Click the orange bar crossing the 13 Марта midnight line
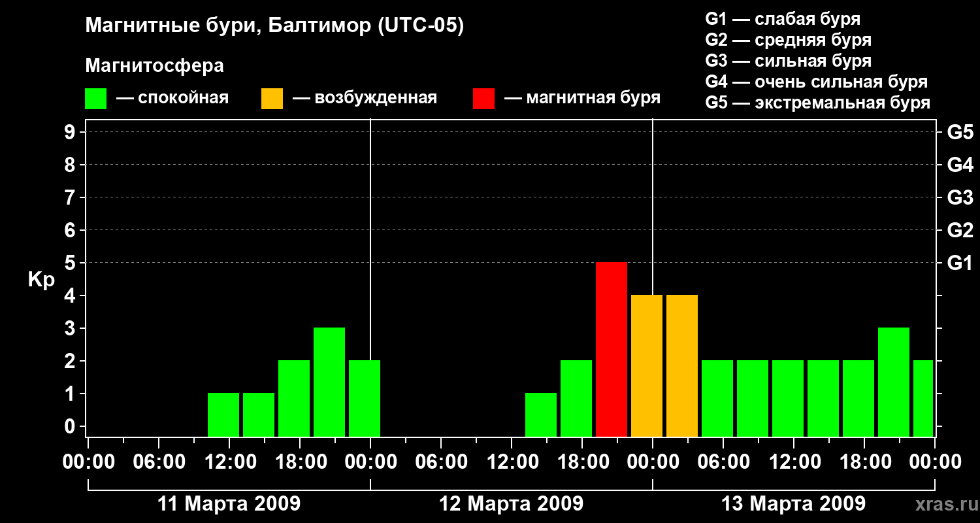The width and height of the screenshot is (980, 523). 647,365
